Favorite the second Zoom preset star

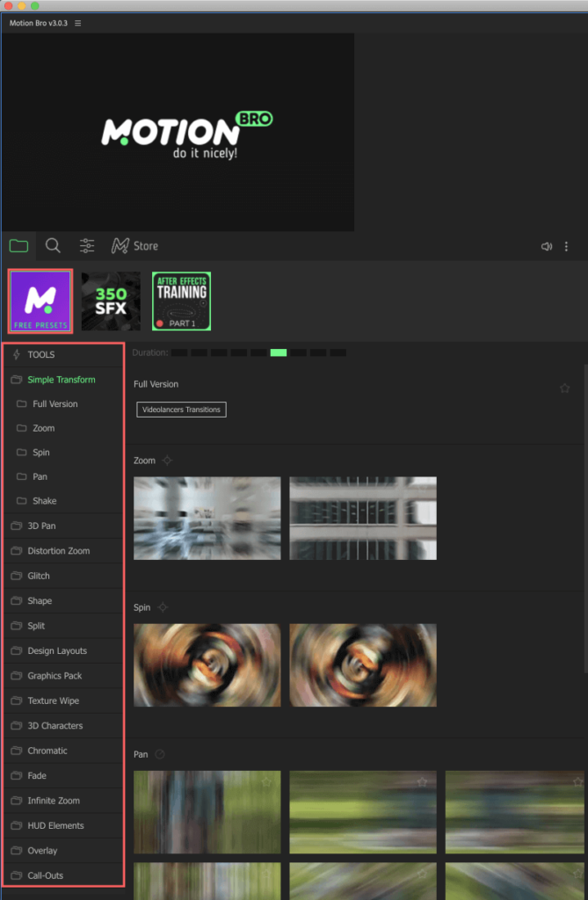[423, 489]
